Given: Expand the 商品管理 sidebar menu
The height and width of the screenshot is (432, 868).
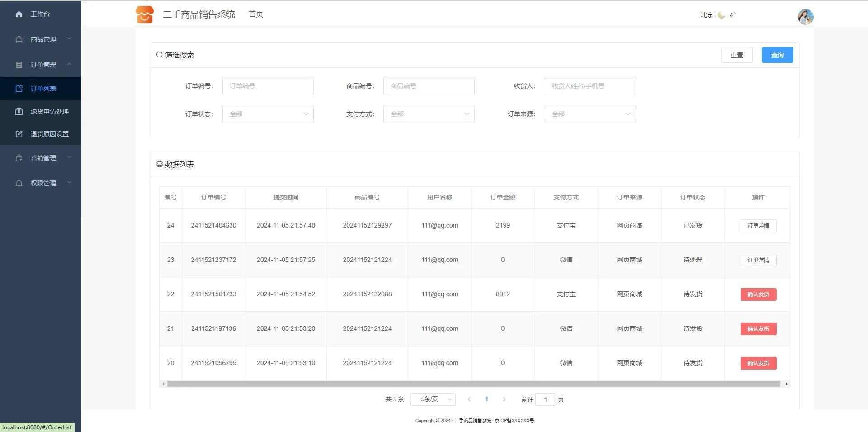Looking at the screenshot, I should point(43,39).
